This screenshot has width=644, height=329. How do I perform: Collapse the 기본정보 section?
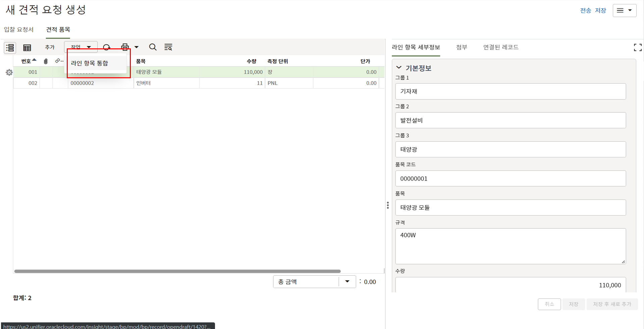tap(399, 68)
